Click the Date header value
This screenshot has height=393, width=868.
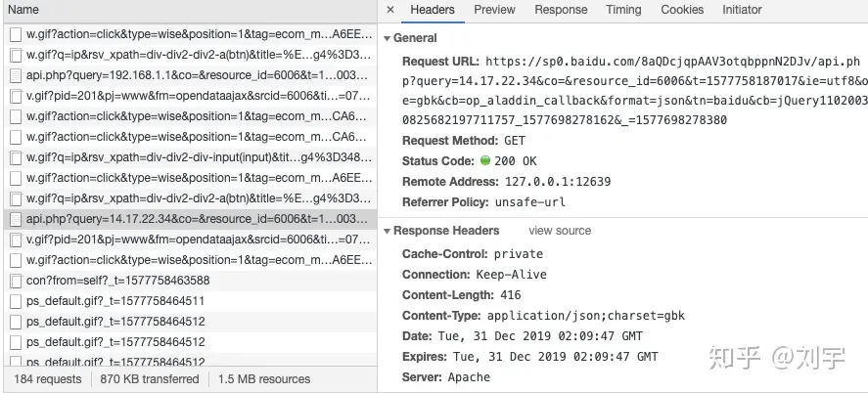tap(540, 336)
